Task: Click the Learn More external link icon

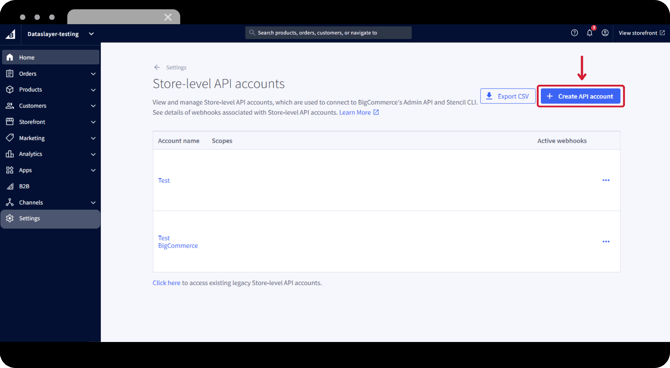Action: (376, 112)
